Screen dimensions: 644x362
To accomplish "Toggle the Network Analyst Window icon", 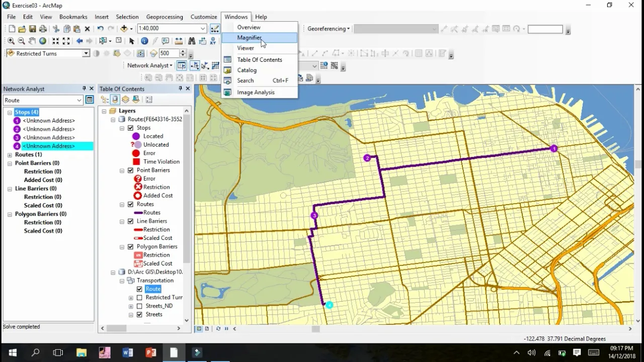I will tap(182, 65).
